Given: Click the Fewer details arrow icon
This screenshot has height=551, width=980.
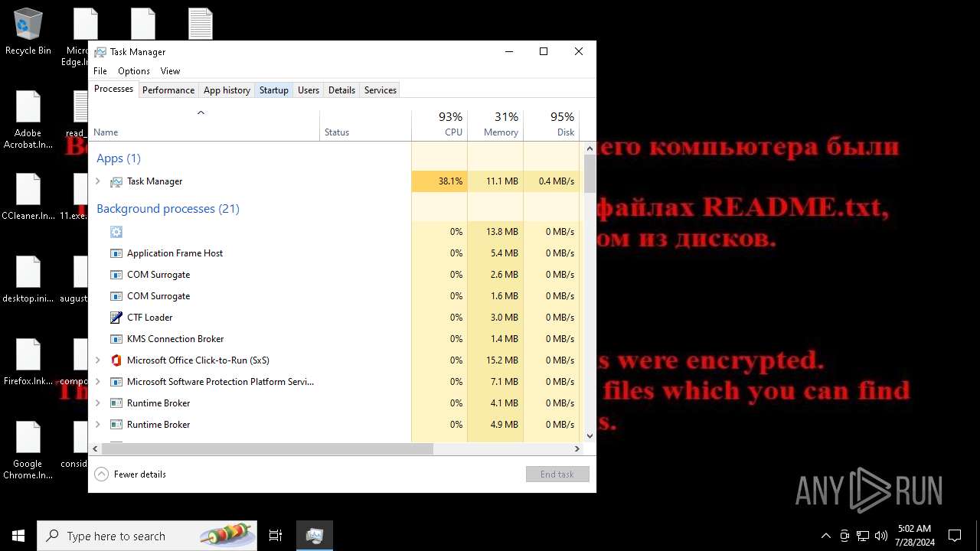Looking at the screenshot, I should [x=101, y=474].
